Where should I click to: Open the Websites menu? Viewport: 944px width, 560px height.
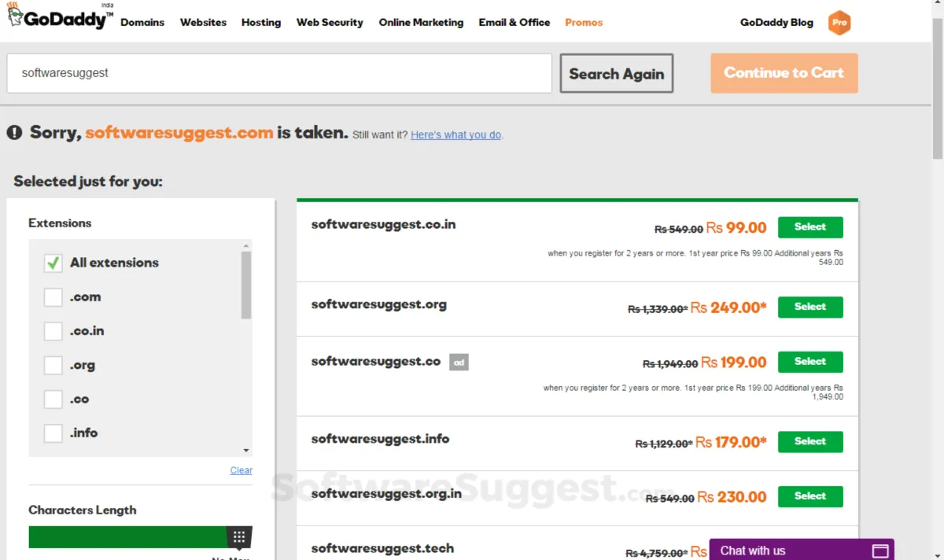(203, 22)
